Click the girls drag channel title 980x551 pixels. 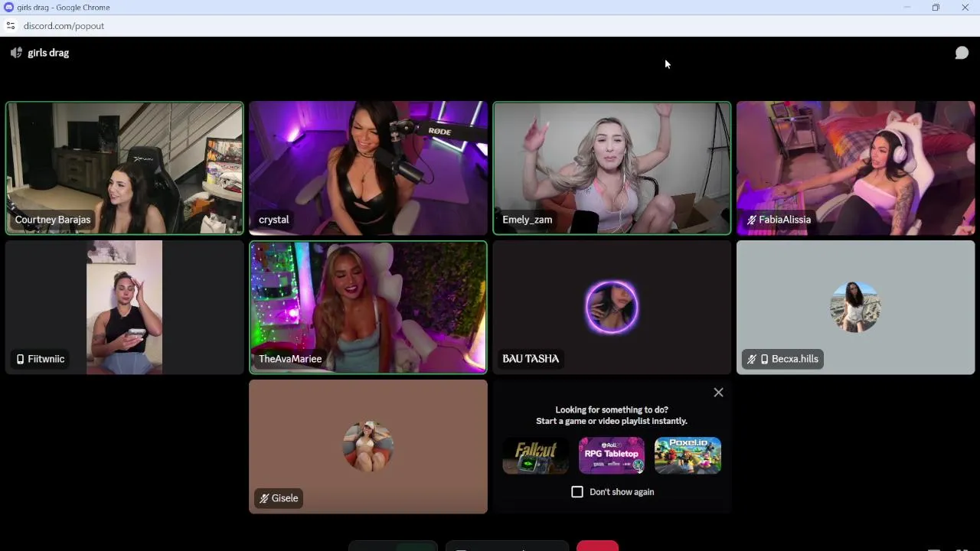(x=48, y=53)
